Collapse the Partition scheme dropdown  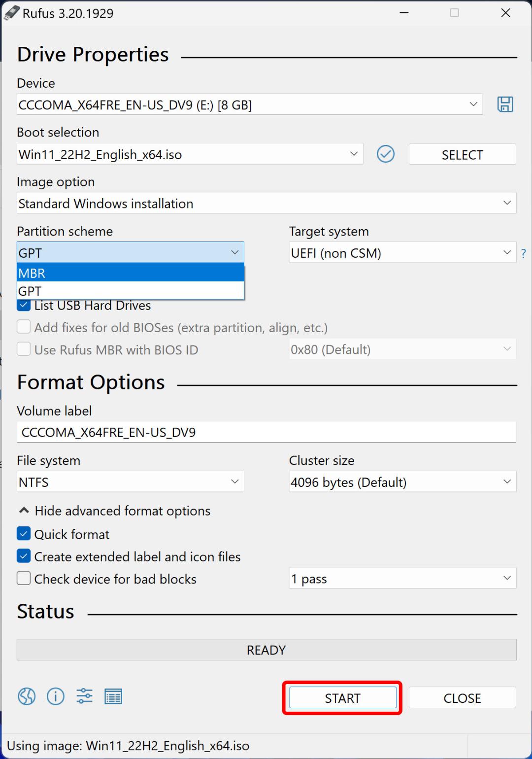(x=131, y=252)
